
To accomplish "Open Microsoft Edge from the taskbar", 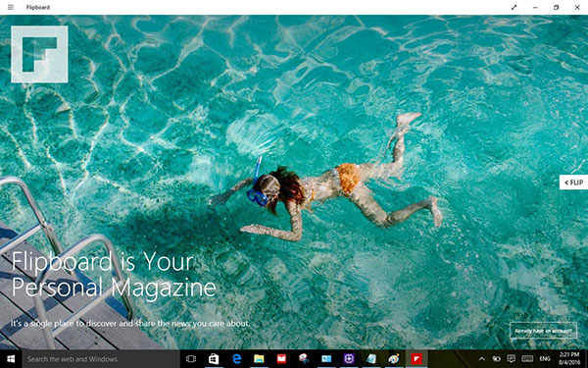I will pyautogui.click(x=236, y=359).
